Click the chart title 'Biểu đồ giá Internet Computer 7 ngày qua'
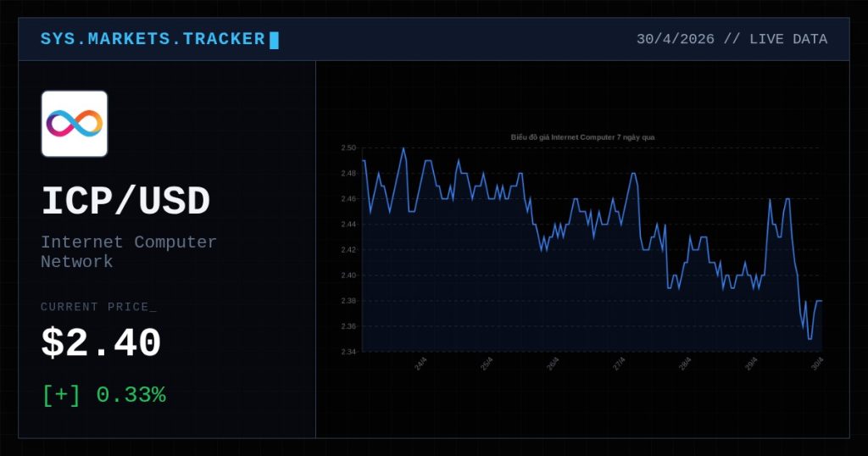 pos(582,137)
